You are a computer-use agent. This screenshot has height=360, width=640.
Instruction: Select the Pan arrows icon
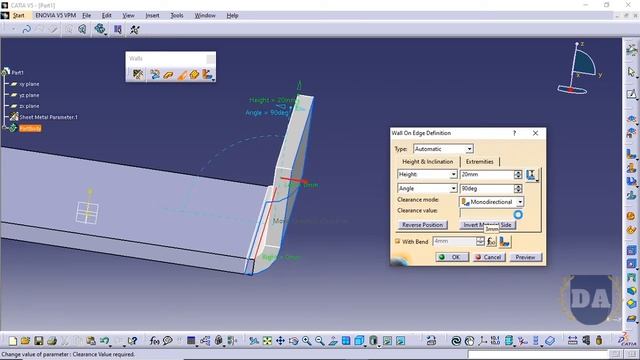pyautogui.click(x=280, y=340)
